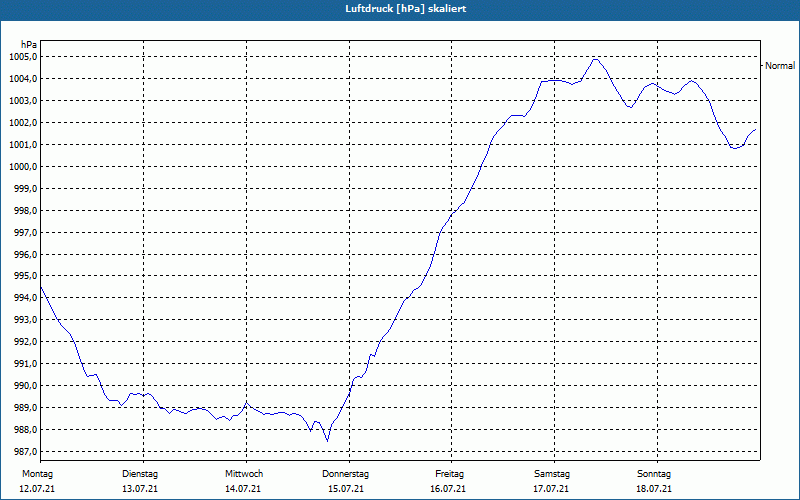Click the date 14.07.21

pyautogui.click(x=243, y=489)
